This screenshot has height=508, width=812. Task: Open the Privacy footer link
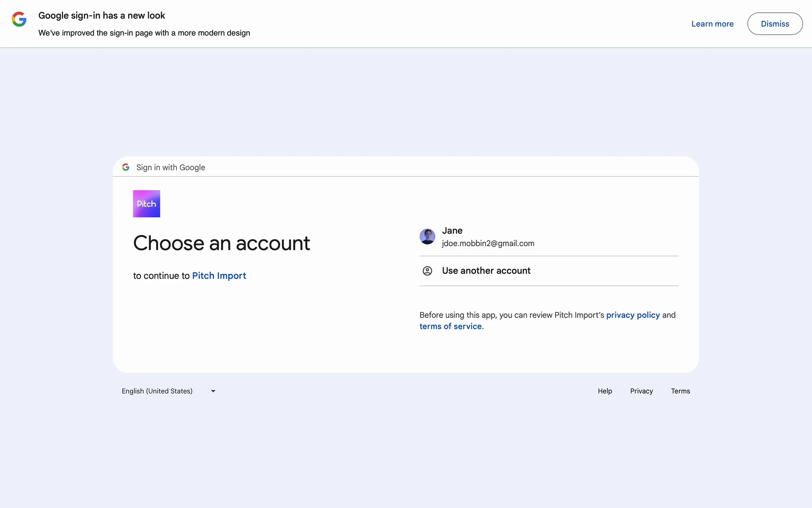641,391
